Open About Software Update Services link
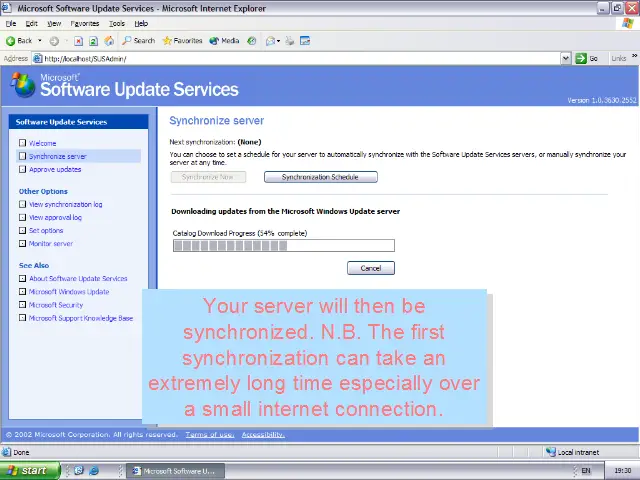The image size is (640, 480). point(78,279)
